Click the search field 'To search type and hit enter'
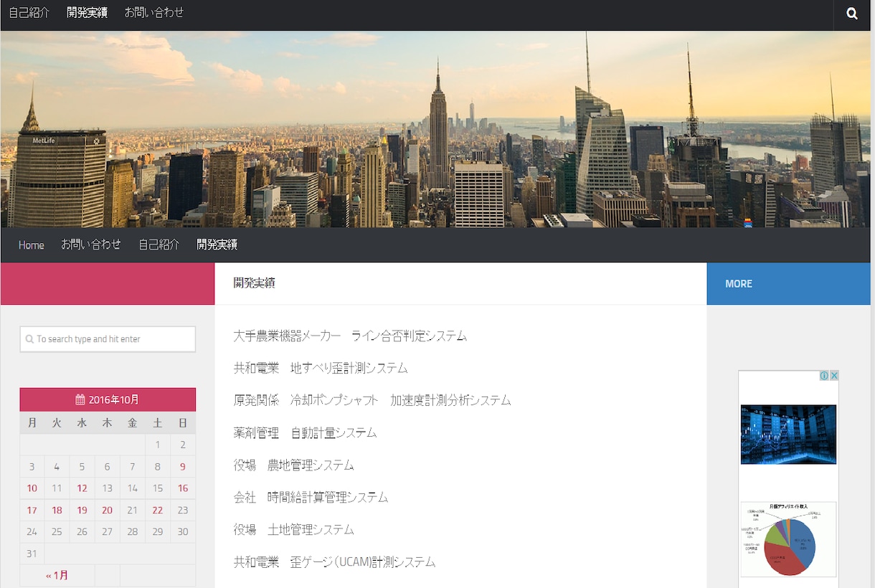The height and width of the screenshot is (588, 875). (108, 339)
